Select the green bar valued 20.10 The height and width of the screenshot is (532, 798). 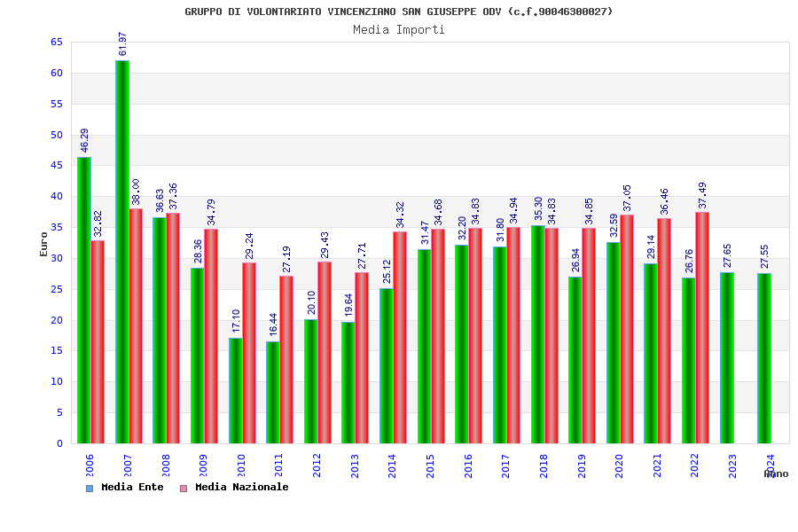(311, 381)
